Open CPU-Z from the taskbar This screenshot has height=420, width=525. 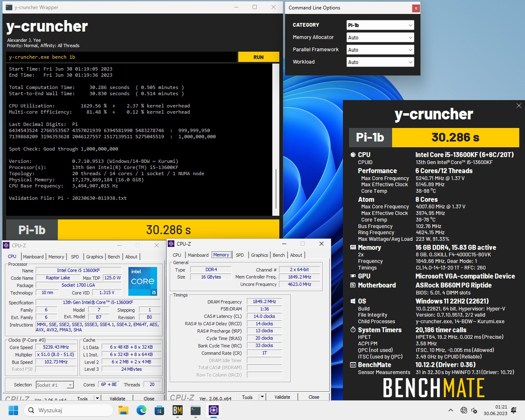[214, 410]
